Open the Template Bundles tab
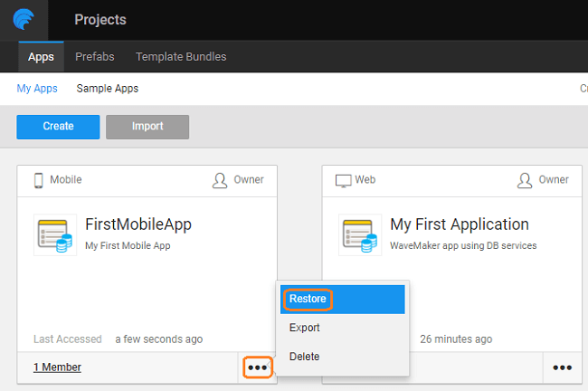This screenshot has width=588, height=391. coord(181,56)
